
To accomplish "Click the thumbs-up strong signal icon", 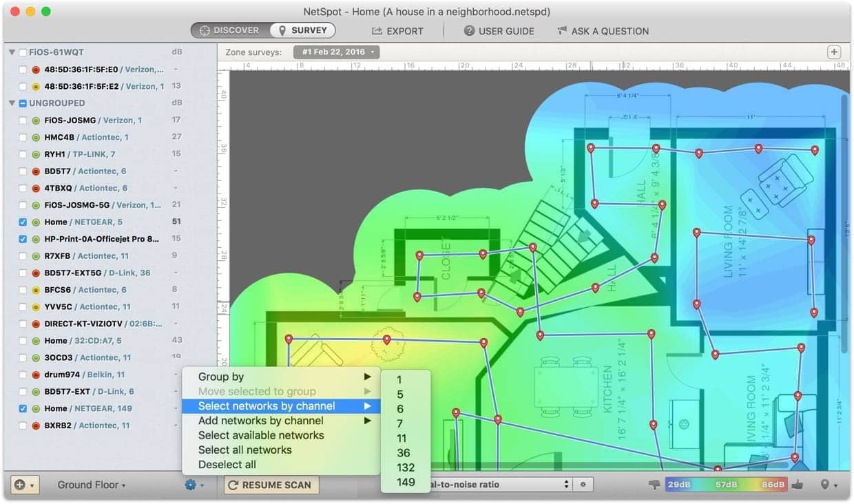I will click(x=798, y=485).
